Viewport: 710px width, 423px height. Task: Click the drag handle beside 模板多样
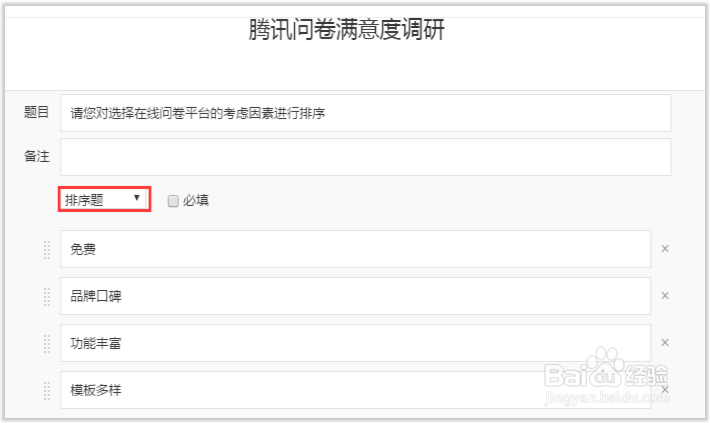coord(47,391)
